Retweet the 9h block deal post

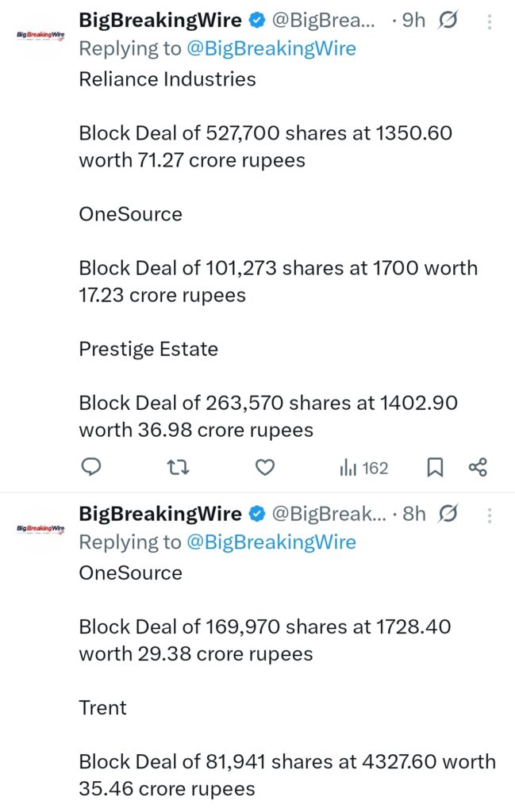pos(178,468)
